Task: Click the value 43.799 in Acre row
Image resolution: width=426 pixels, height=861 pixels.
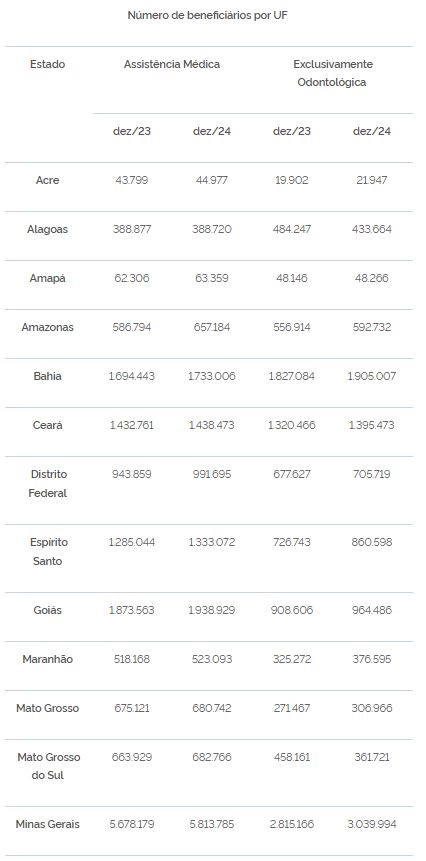Action: point(132,180)
